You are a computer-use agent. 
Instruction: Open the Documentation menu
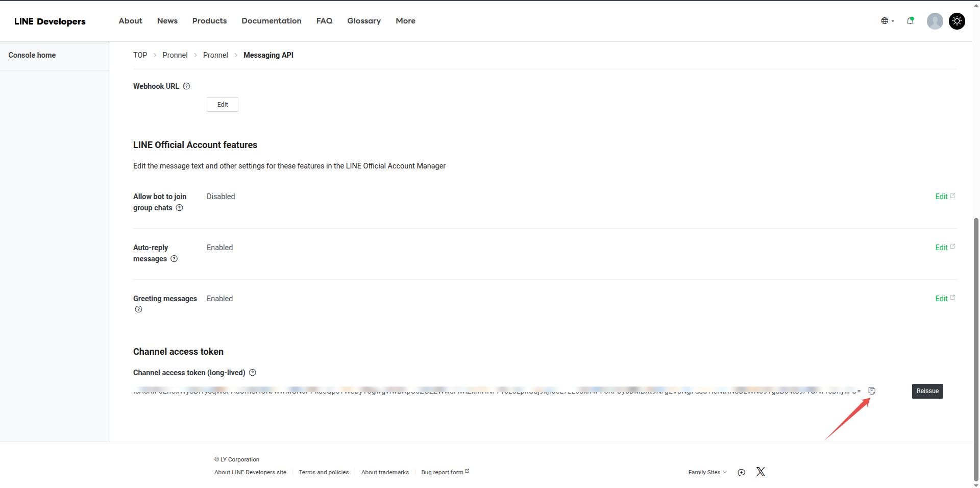click(x=272, y=21)
